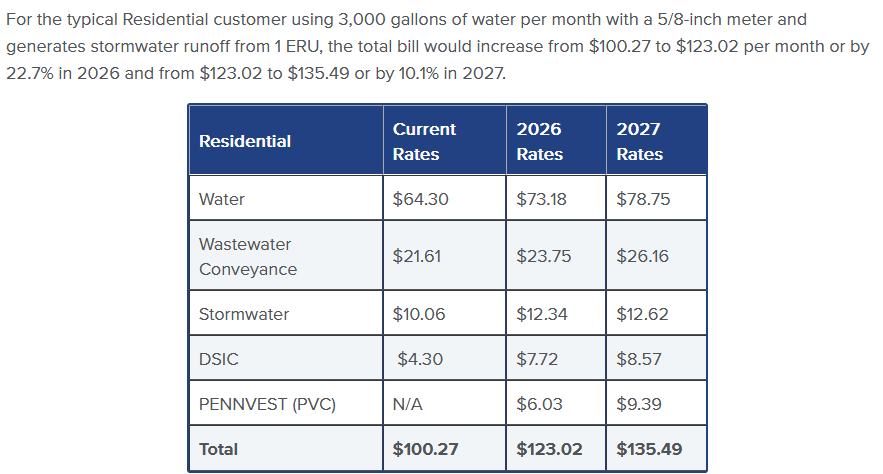Click the DSIC row label

pos(219,359)
